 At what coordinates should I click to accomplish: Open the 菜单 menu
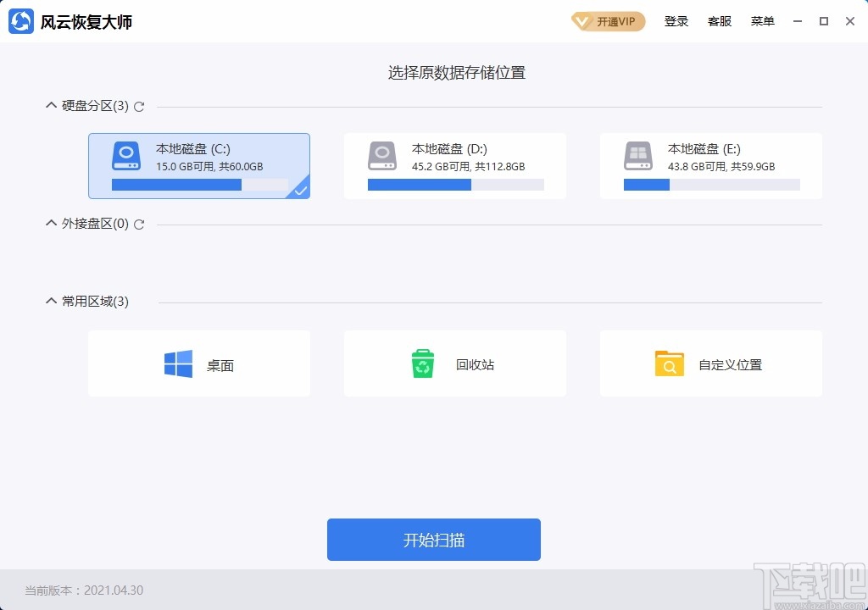762,21
